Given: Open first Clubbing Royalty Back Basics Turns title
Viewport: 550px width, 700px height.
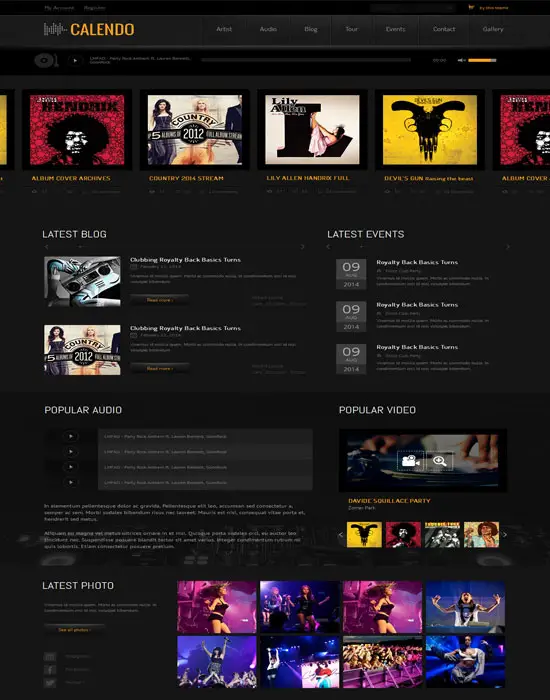Looking at the screenshot, I should coord(185,259).
